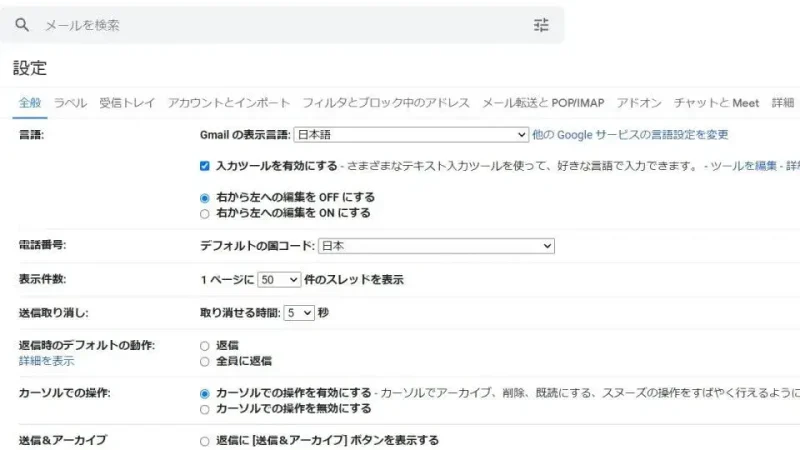The image size is (800, 450).
Task: Select right-to-left editing OFF radio button
Action: pyautogui.click(x=205, y=198)
